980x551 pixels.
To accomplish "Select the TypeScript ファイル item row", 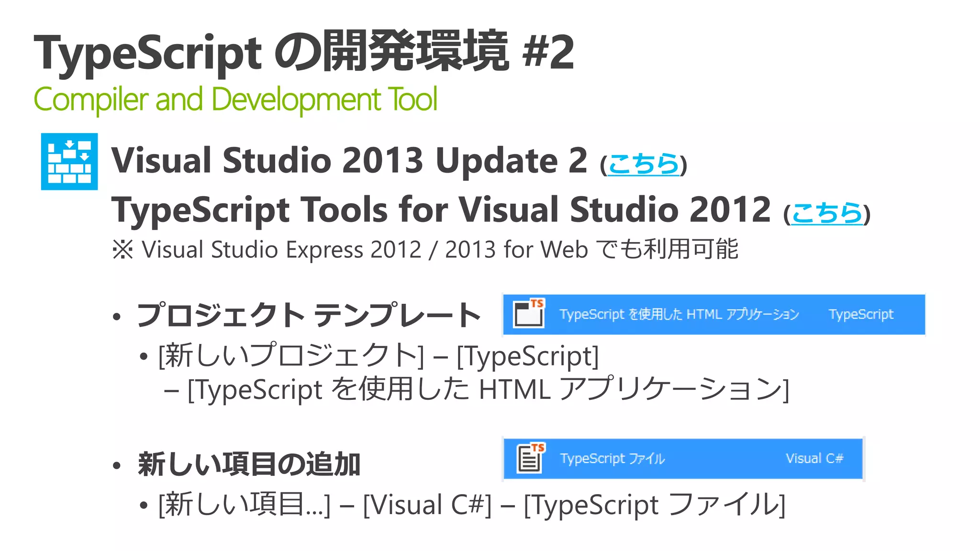I will coord(683,458).
